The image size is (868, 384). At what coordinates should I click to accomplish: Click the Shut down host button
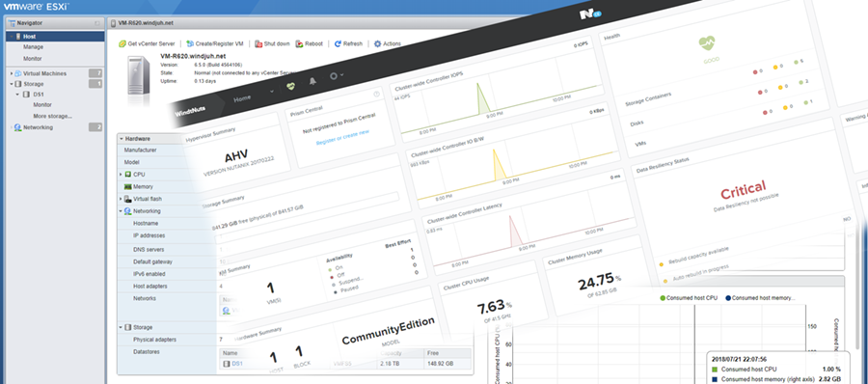point(272,43)
